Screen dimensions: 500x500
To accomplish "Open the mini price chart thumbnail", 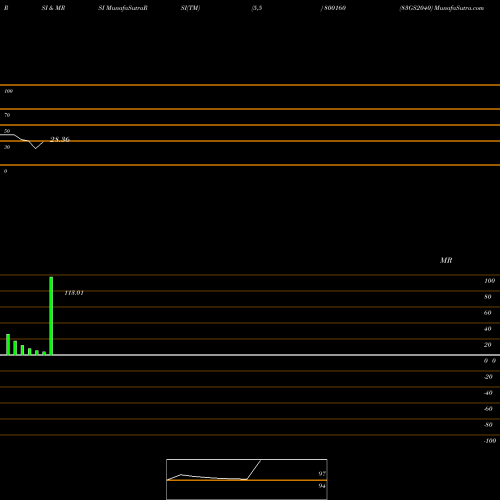I will (x=247, y=479).
